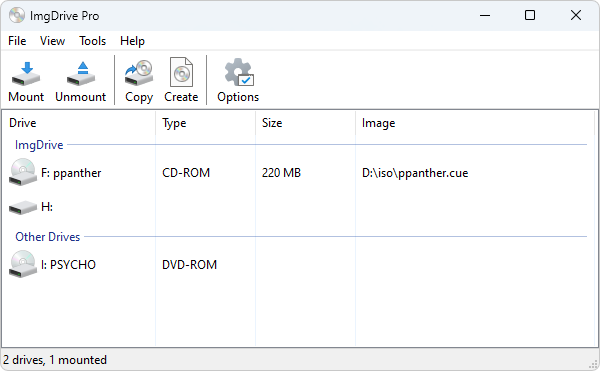The height and width of the screenshot is (371, 600).
Task: Open Options gear icon
Action: pos(238,72)
